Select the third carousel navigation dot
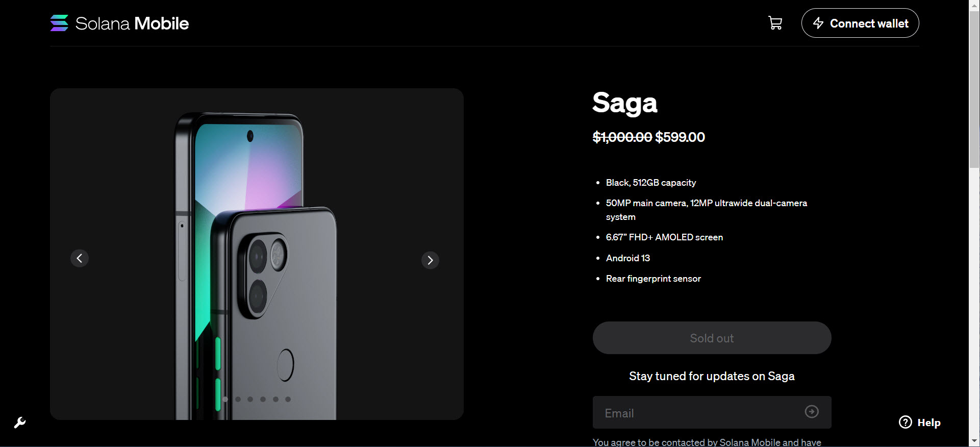The height and width of the screenshot is (447, 980). [250, 399]
